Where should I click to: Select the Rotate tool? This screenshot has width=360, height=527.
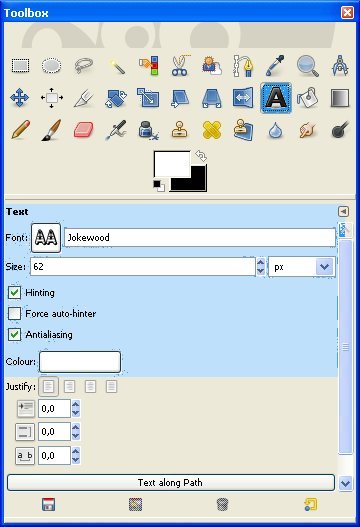(x=116, y=98)
